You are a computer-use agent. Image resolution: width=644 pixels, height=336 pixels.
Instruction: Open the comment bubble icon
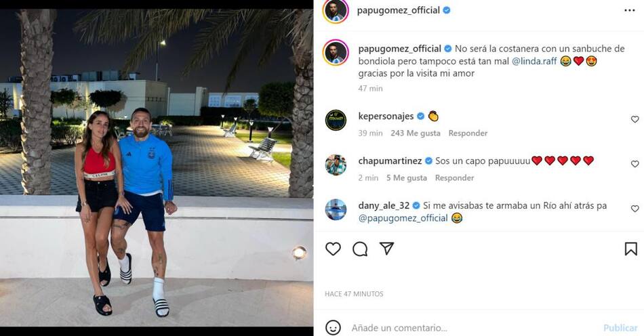click(360, 249)
